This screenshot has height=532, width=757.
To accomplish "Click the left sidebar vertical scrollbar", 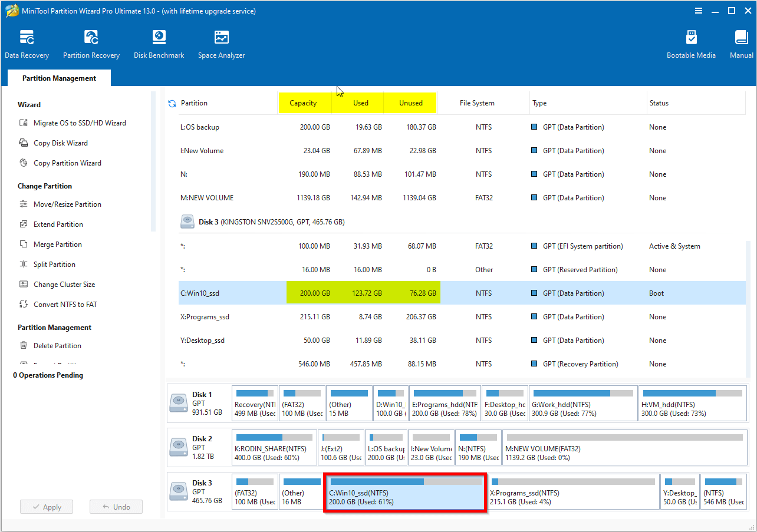I will coord(153,160).
